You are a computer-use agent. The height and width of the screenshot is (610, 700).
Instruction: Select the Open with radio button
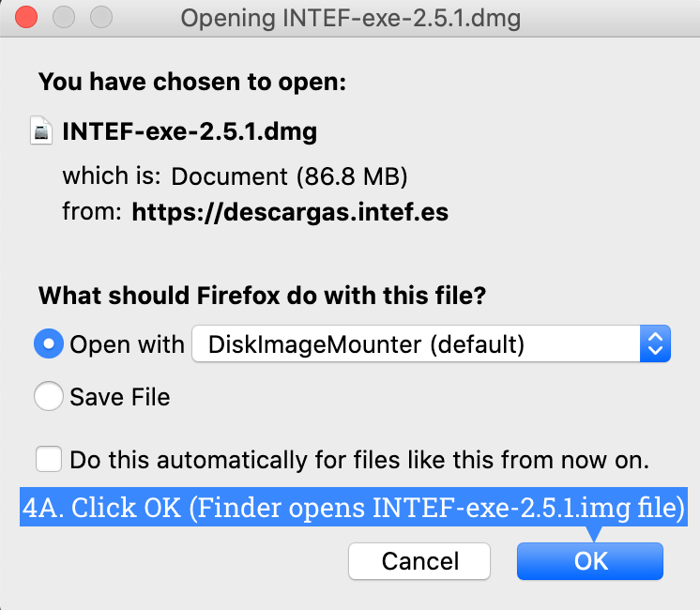click(x=48, y=344)
